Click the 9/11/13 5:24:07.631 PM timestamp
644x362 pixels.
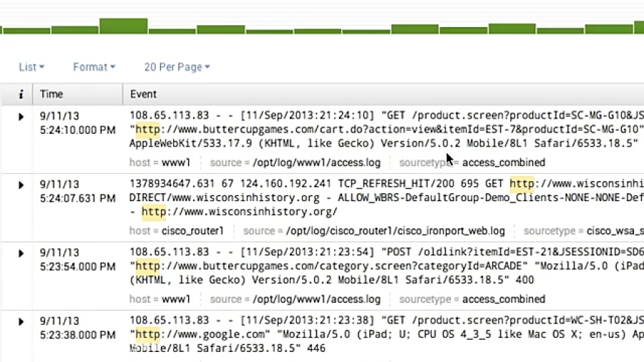pos(77,191)
